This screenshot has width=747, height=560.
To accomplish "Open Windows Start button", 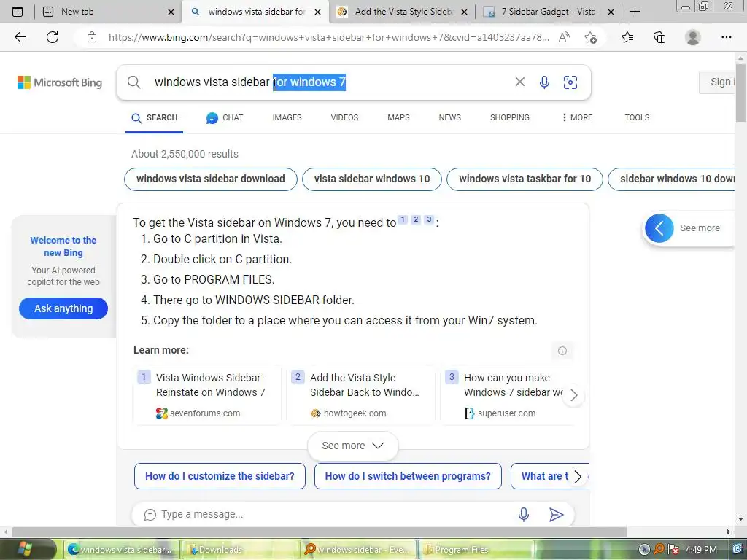I will click(24, 549).
